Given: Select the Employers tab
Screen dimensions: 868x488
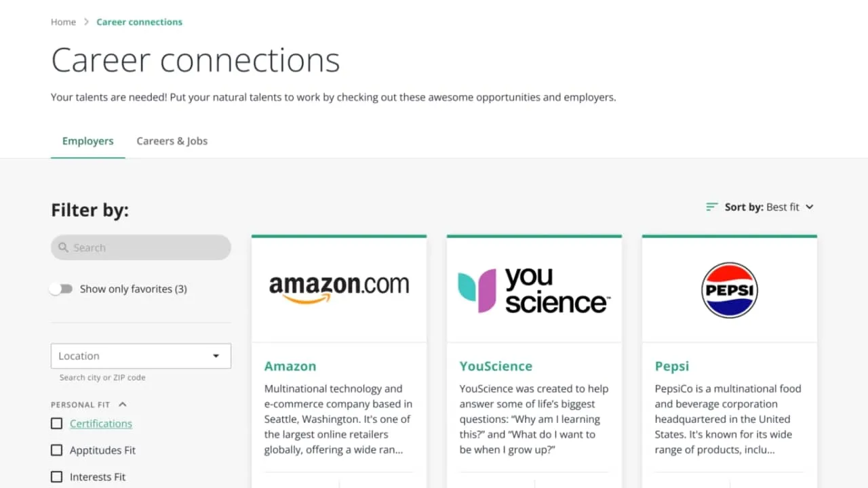Looking at the screenshot, I should [87, 140].
